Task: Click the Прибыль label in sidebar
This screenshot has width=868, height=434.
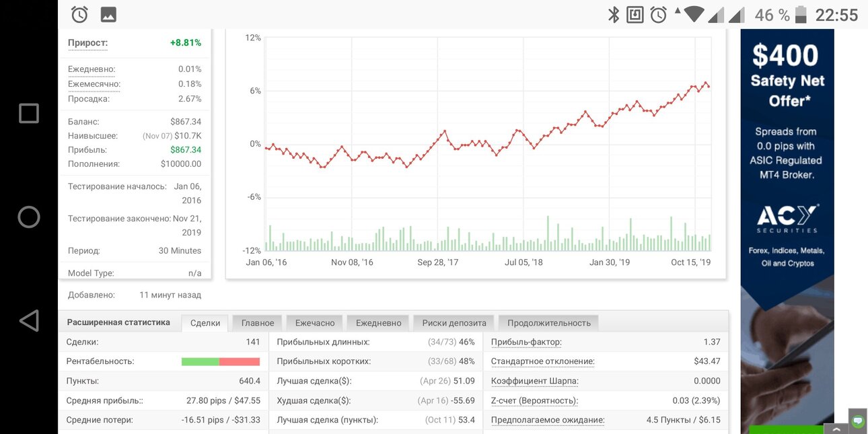Action: 87,150
